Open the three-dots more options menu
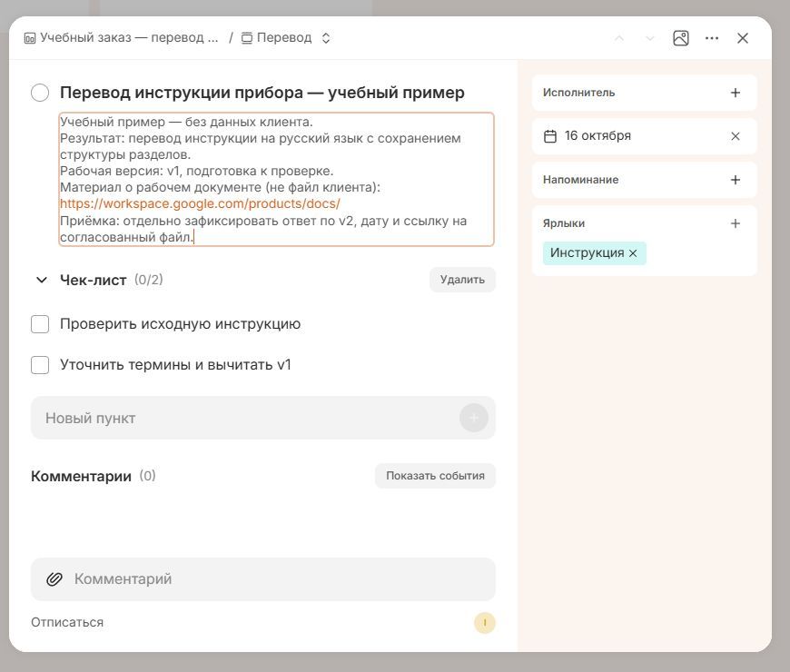The height and width of the screenshot is (672, 790). coord(712,38)
